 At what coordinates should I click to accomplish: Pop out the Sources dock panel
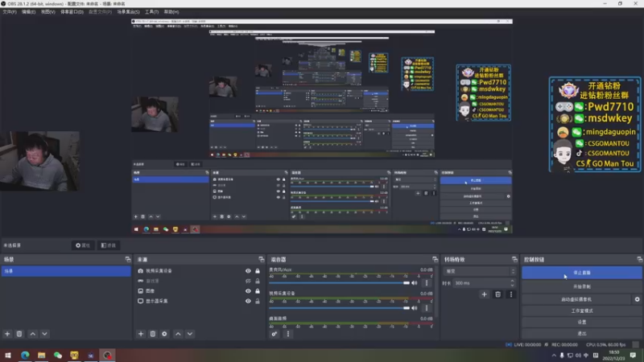[x=261, y=259]
